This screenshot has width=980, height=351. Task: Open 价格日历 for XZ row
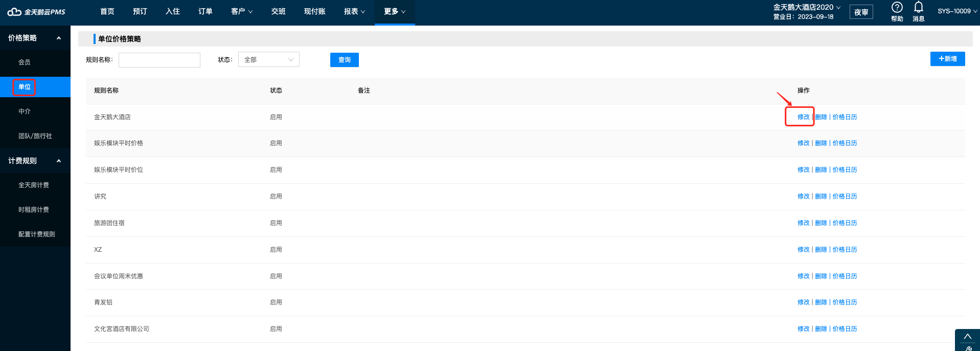pos(845,250)
